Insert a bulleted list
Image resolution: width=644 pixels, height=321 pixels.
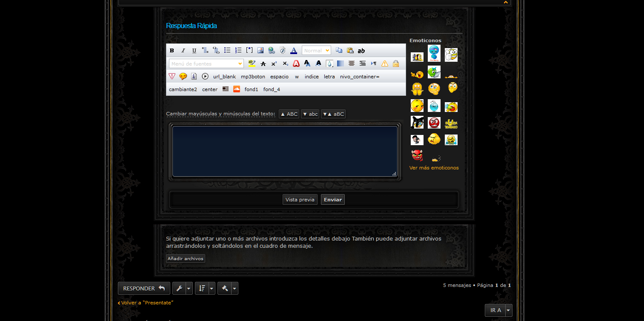[227, 51]
